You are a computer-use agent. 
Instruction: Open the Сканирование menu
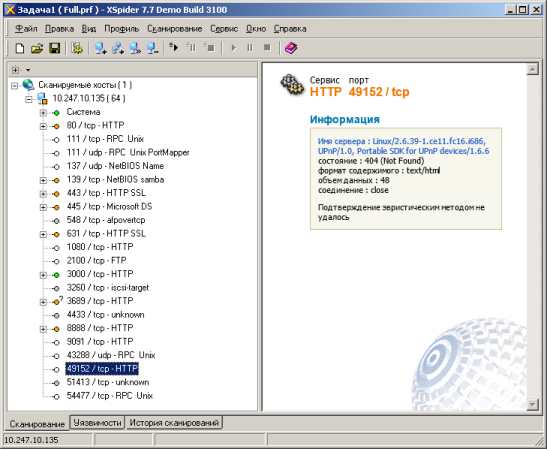[174, 29]
